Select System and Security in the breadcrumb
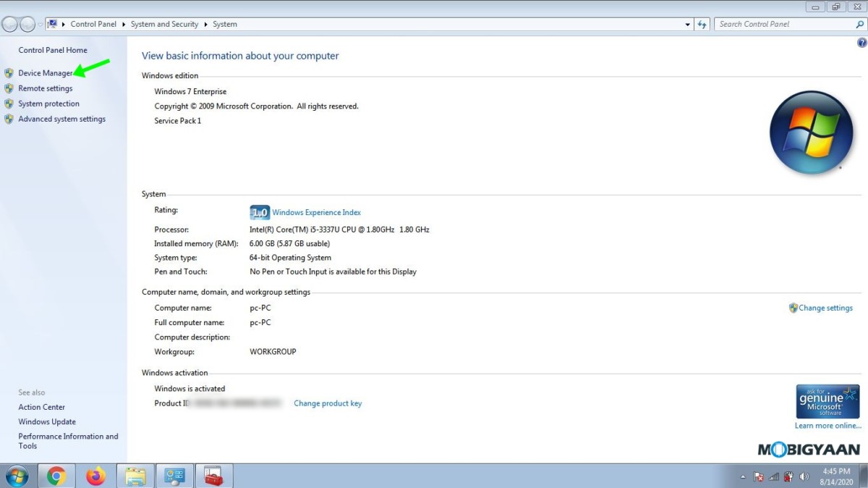Viewport: 868px width, 488px height. (164, 24)
